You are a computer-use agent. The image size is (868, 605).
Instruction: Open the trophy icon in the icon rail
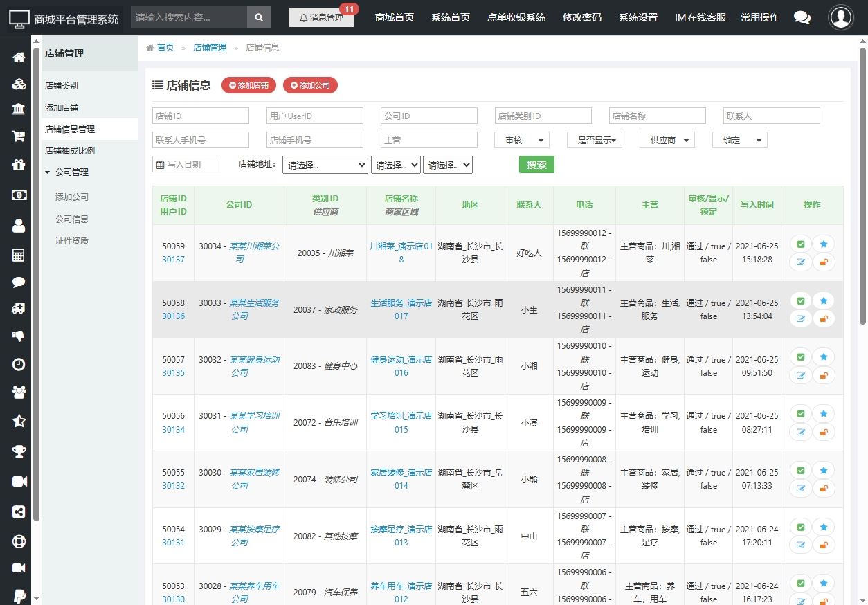(19, 451)
